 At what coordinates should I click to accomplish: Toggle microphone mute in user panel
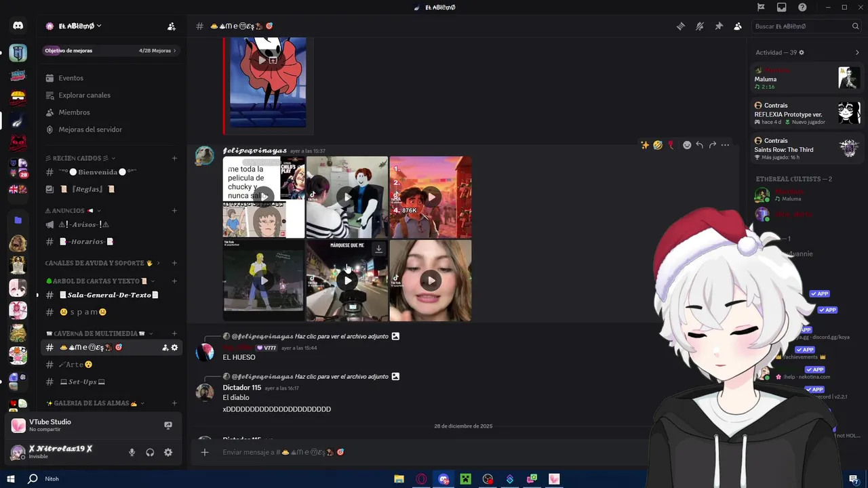pyautogui.click(x=132, y=453)
